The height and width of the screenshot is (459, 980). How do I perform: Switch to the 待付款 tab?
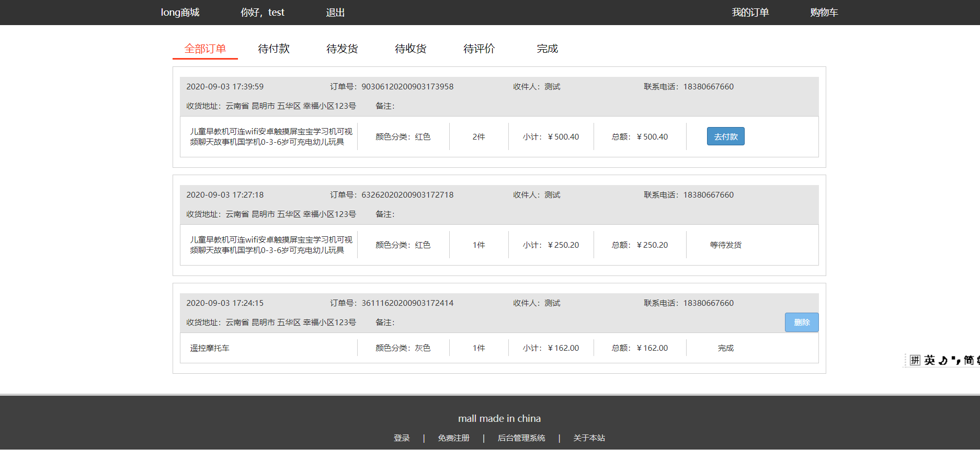(274, 49)
